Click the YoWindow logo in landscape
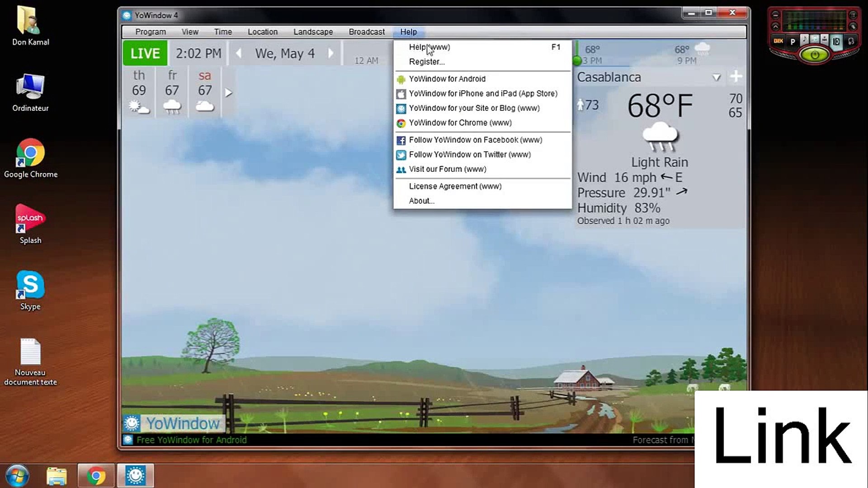This screenshot has width=868, height=488. coord(174,423)
